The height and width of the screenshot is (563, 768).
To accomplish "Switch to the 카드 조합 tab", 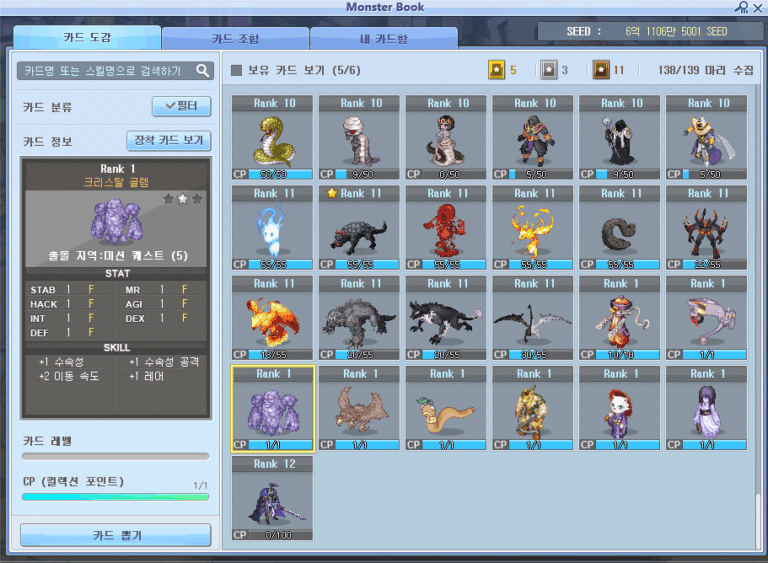I will (235, 39).
